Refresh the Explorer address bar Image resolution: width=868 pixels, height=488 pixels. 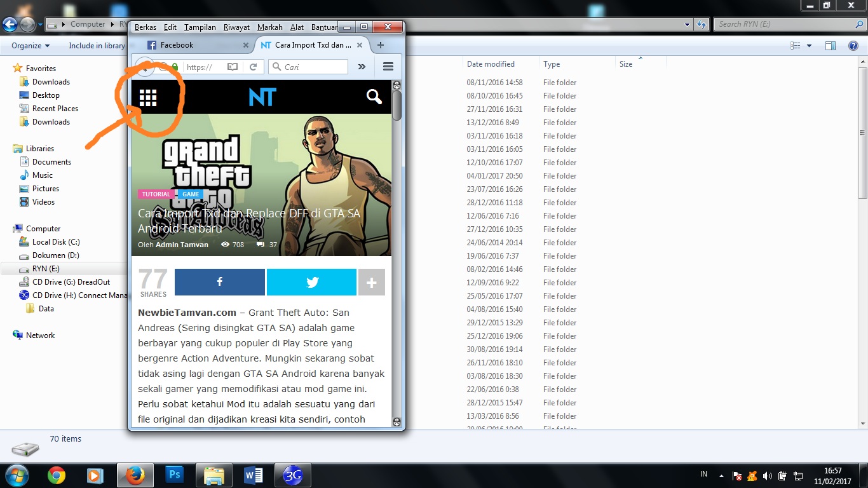702,24
